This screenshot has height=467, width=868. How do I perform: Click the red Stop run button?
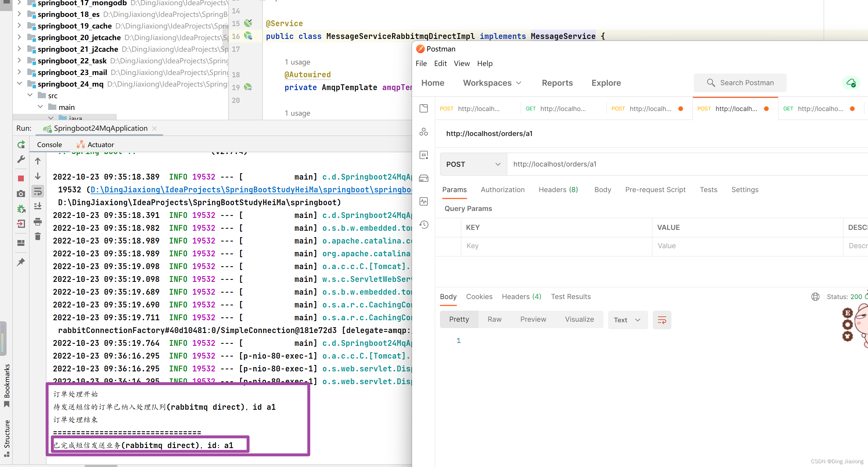coord(21,178)
